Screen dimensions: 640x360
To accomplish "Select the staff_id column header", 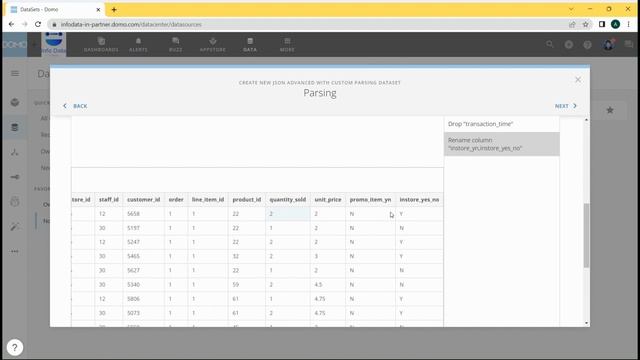I will tap(109, 200).
